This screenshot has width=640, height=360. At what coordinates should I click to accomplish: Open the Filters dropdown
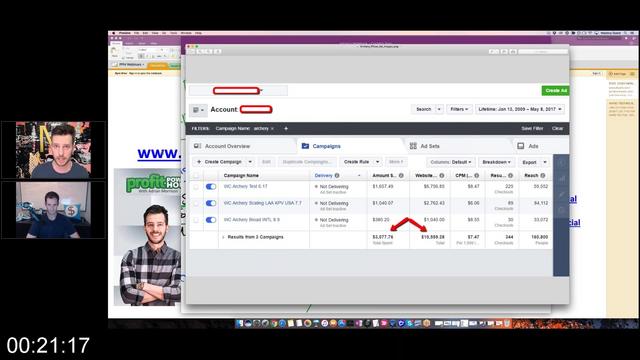click(459, 109)
